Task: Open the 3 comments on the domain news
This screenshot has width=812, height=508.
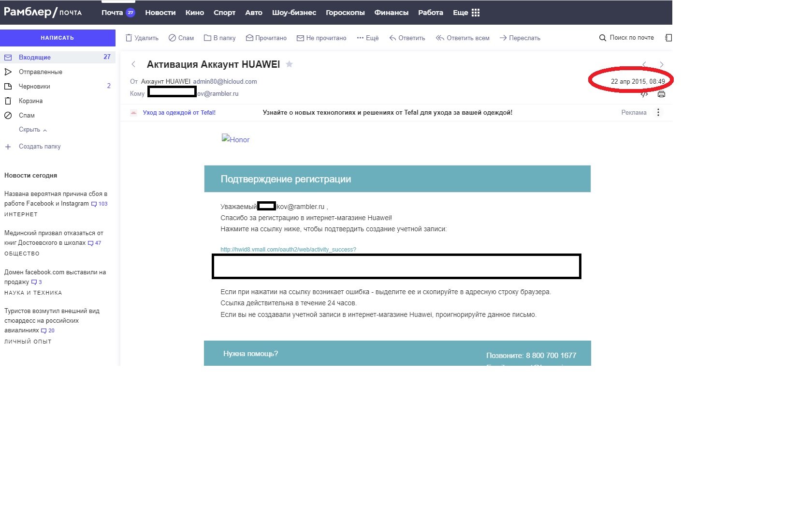Action: [x=37, y=282]
